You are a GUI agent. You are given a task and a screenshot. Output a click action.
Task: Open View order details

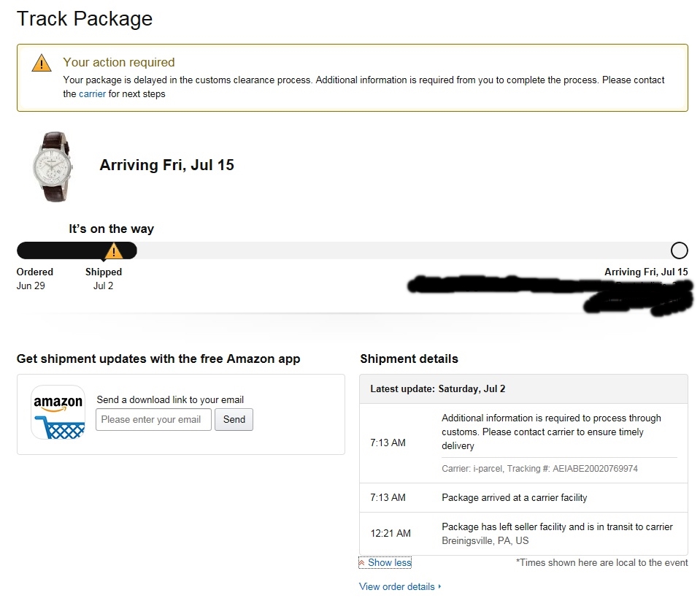(x=397, y=586)
